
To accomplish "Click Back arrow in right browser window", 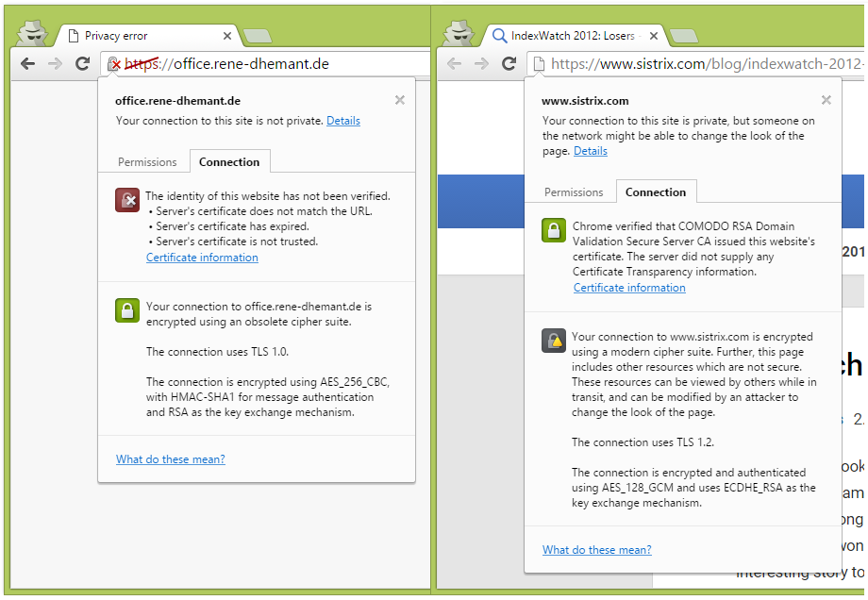I will [x=454, y=63].
